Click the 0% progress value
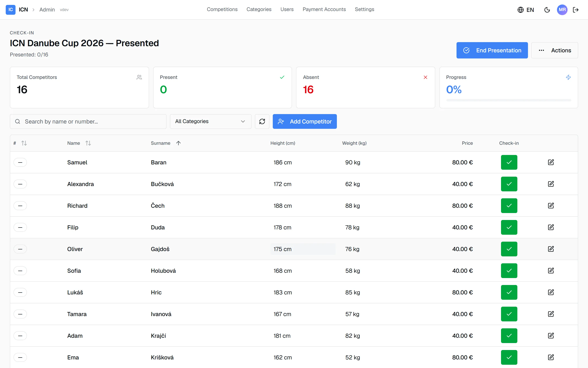The width and height of the screenshot is (588, 368). [454, 90]
